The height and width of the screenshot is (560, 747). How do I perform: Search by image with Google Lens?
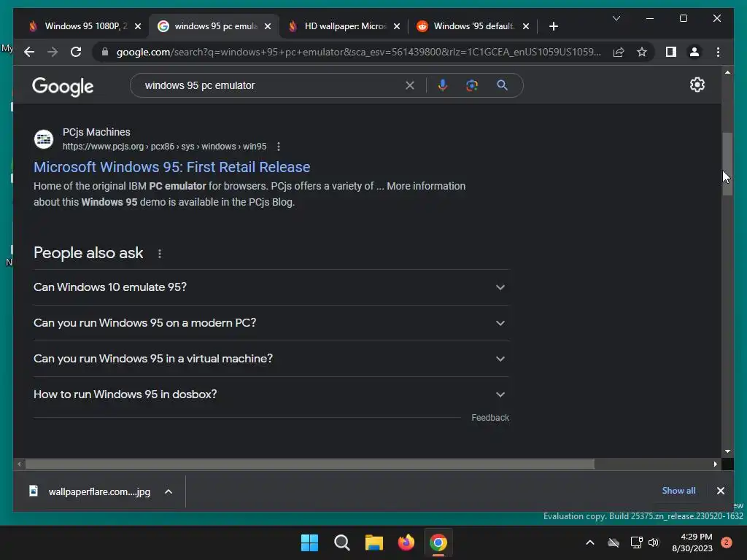(472, 85)
